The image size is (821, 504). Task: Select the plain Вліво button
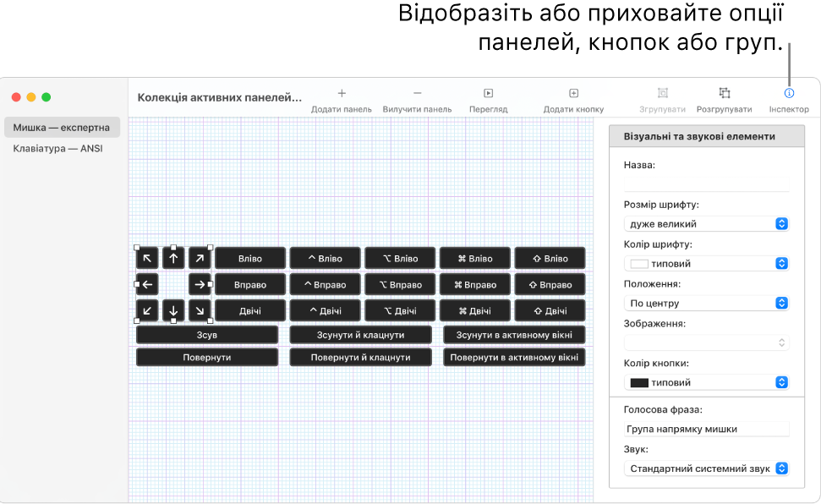point(250,258)
